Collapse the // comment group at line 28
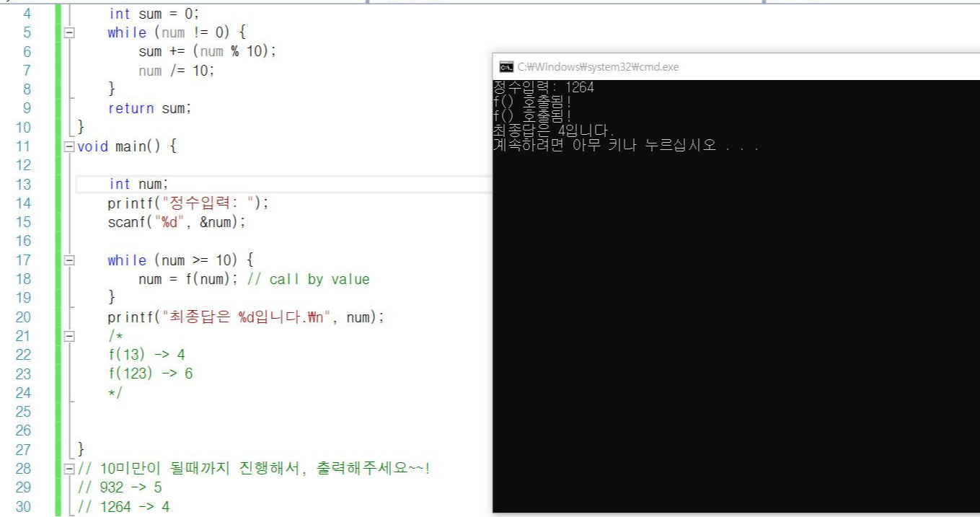Viewport: 980px width, 517px height. click(x=69, y=469)
